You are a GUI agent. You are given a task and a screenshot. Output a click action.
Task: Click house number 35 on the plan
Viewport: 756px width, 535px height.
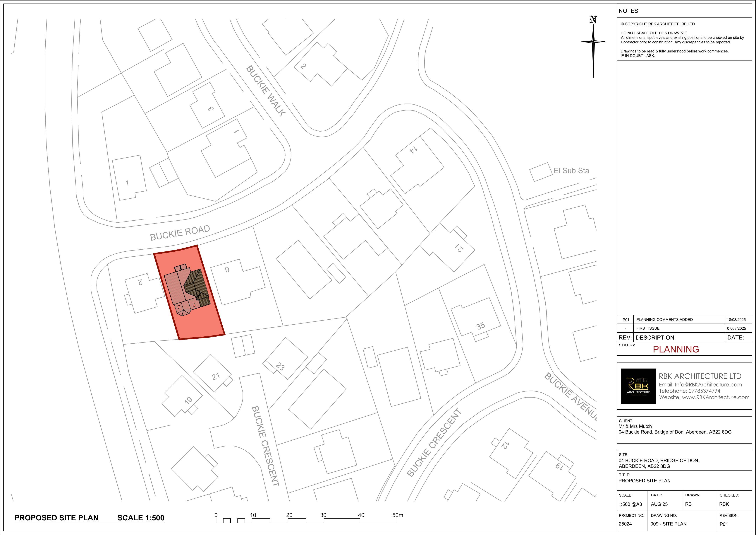click(481, 326)
